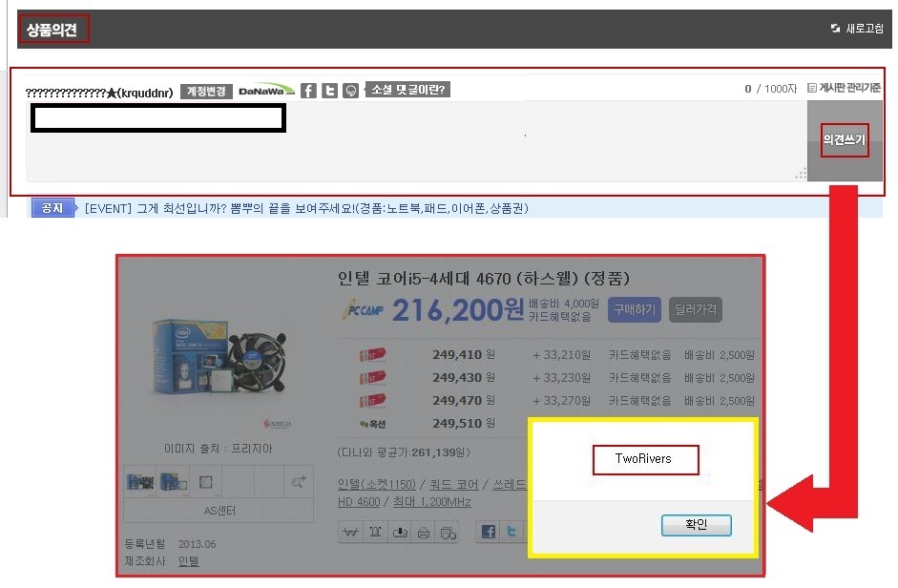Image resolution: width=898 pixels, height=588 pixels.
Task: Select the Facebook social comment icon
Action: (308, 91)
